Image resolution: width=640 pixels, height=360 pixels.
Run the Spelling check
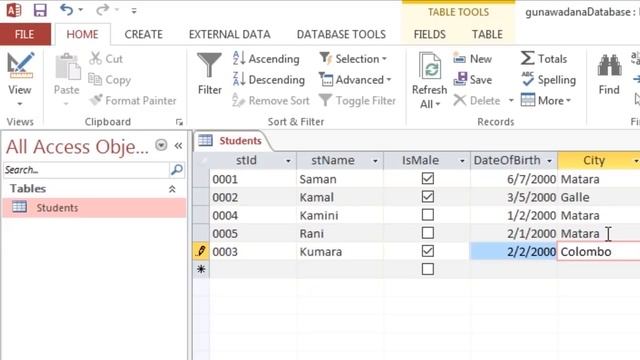549,80
